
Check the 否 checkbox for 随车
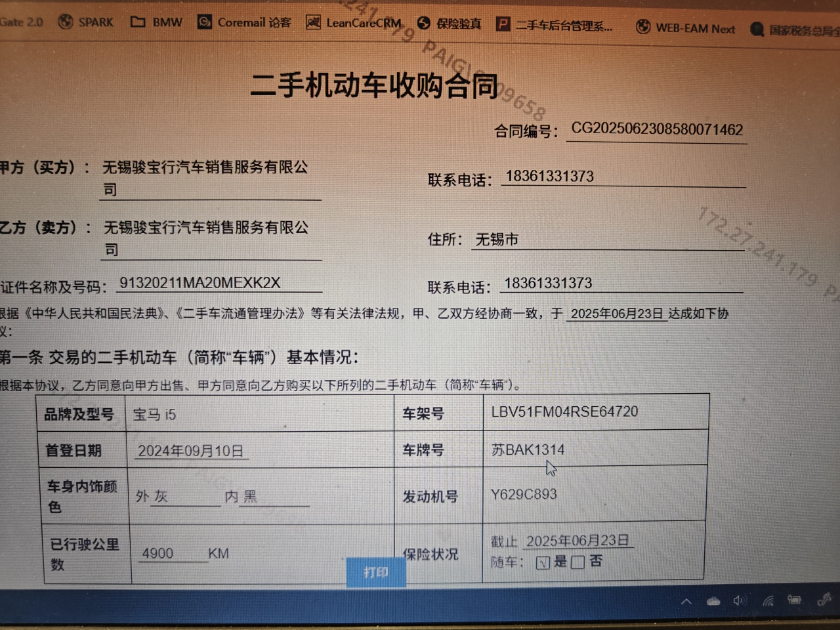point(577,562)
